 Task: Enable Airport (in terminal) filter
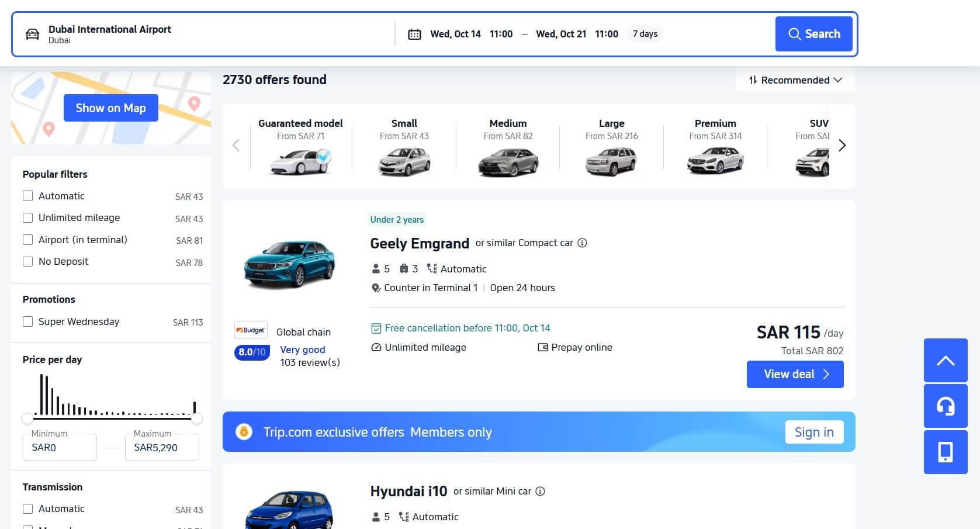[27, 240]
